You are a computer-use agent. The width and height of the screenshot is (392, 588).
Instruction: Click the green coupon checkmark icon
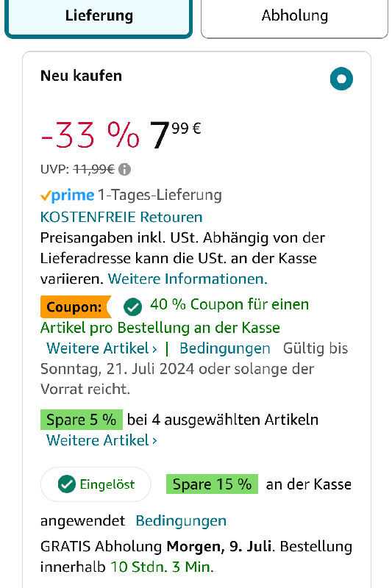click(x=133, y=306)
